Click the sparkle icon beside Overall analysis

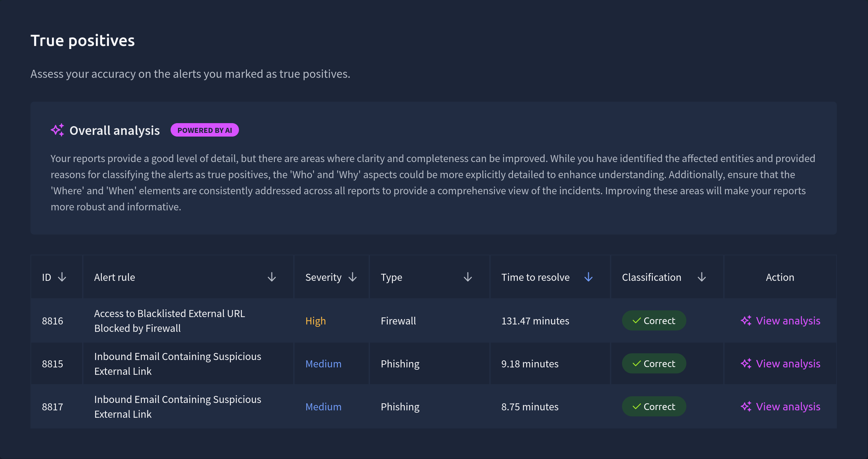(57, 130)
